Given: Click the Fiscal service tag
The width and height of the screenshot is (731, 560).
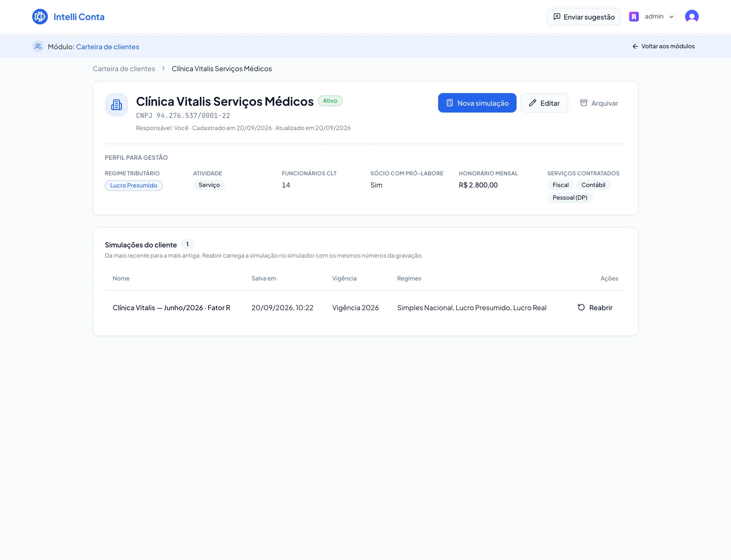Looking at the screenshot, I should (560, 185).
